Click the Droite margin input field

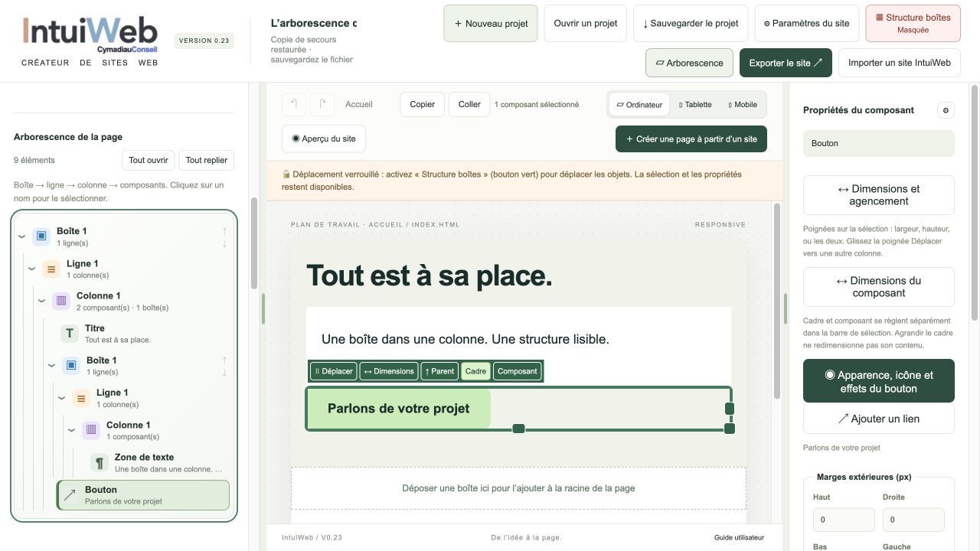coord(913,520)
